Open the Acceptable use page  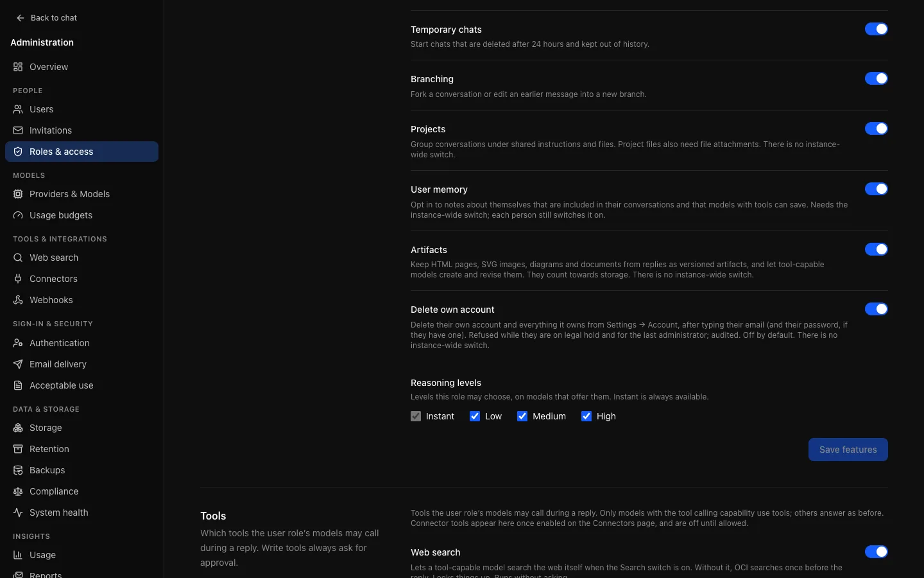(81, 385)
